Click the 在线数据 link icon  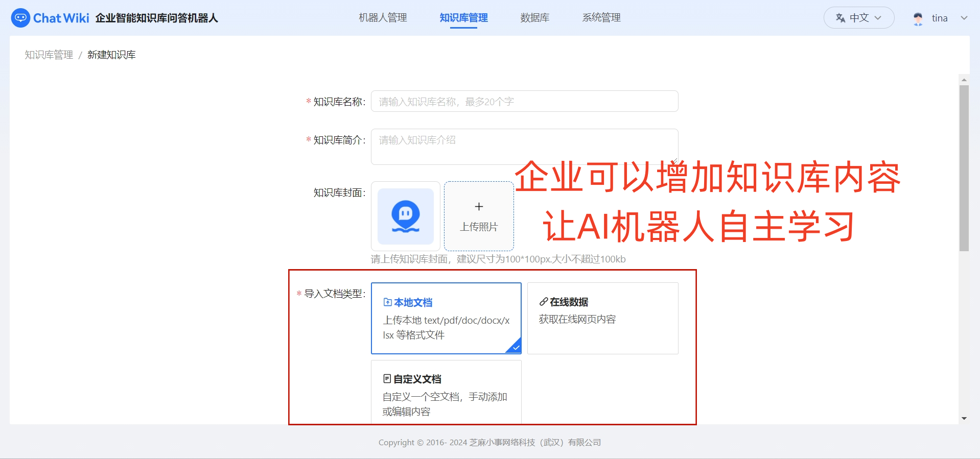coord(544,302)
